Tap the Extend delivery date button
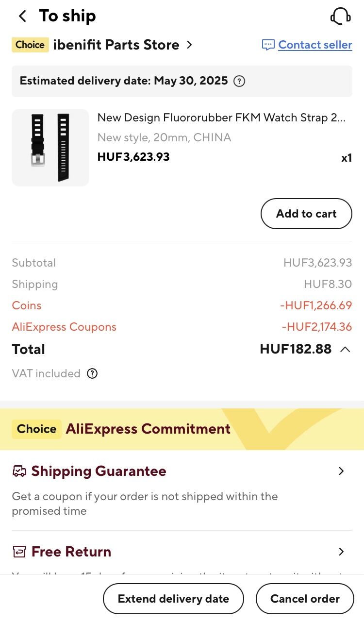Image resolution: width=364 pixels, height=623 pixels. pyautogui.click(x=173, y=599)
